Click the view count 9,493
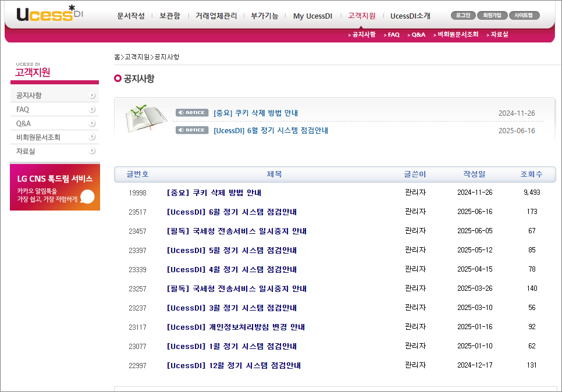This screenshot has height=392, width=562. [x=532, y=193]
